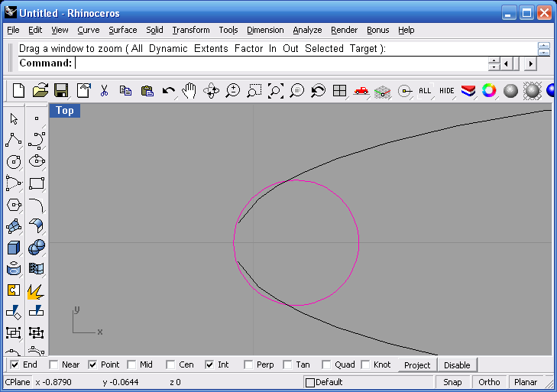
Task: Click the Zoom Extents icon
Action: 276,91
